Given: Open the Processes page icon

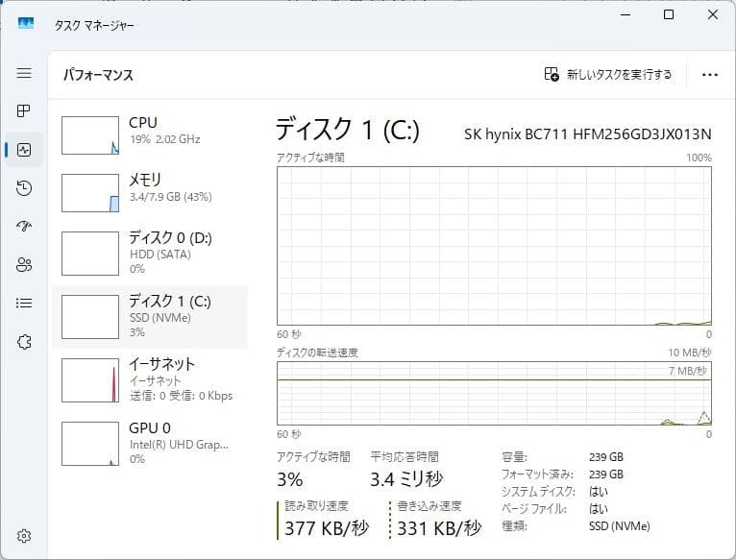Looking at the screenshot, I should (x=24, y=110).
